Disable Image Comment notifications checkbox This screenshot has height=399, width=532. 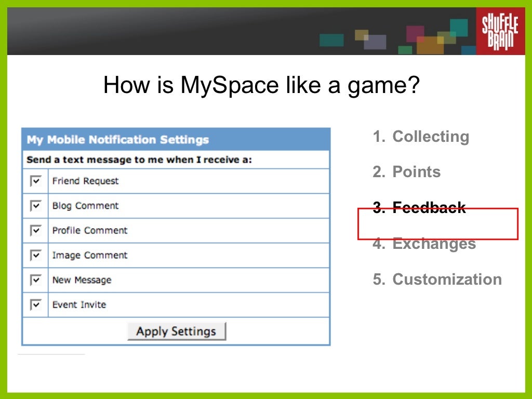point(36,255)
